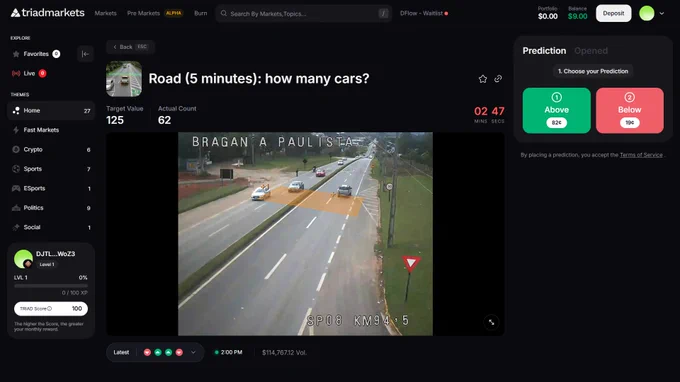Click the Crypto coin icon

pyautogui.click(x=16, y=150)
